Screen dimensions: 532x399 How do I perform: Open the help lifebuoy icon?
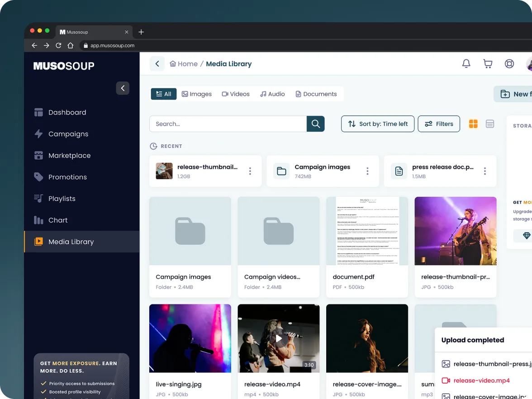click(x=509, y=63)
